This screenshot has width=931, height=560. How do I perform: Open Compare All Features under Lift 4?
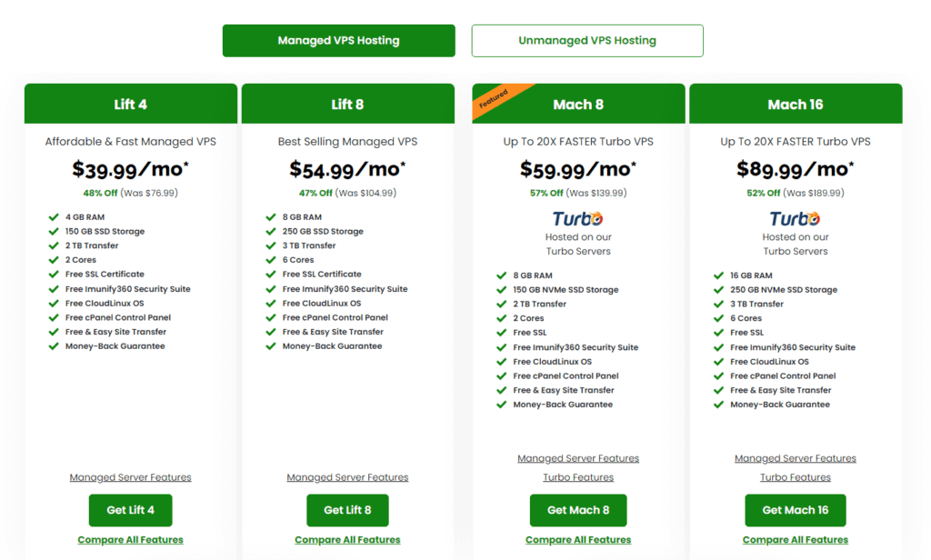130,539
